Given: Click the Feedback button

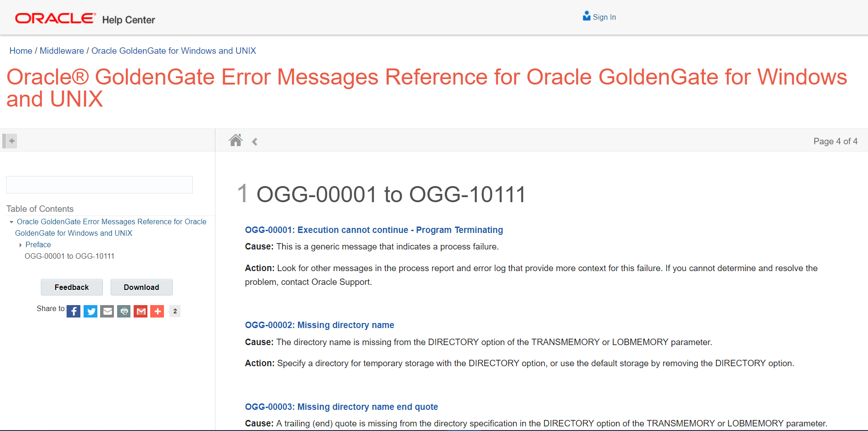Looking at the screenshot, I should tap(72, 287).
